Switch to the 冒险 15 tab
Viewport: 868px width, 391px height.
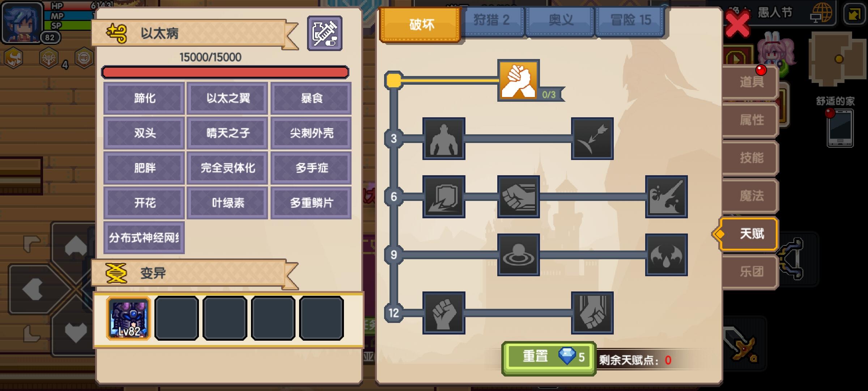630,21
